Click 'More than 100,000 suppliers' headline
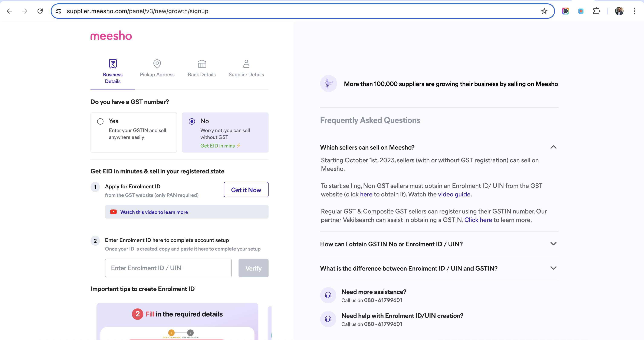Image resolution: width=644 pixels, height=340 pixels. point(451,84)
